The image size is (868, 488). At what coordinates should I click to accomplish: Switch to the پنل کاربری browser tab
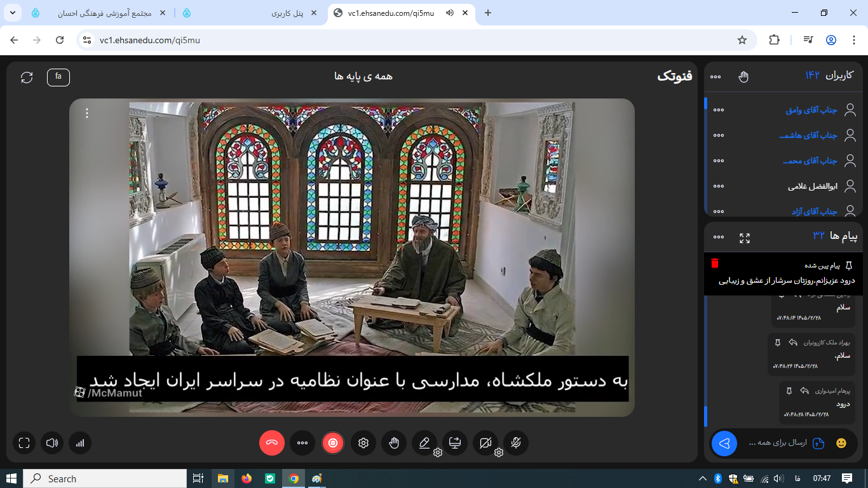[x=288, y=13]
